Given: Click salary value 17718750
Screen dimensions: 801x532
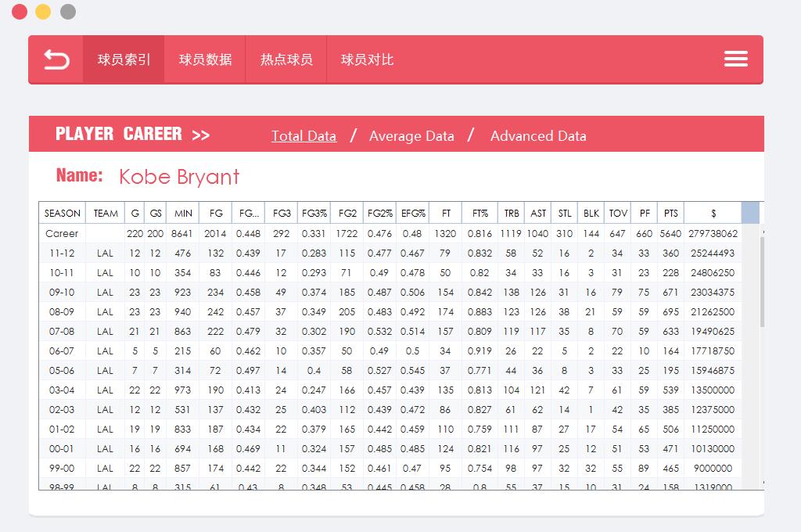Looking at the screenshot, I should 713,351.
